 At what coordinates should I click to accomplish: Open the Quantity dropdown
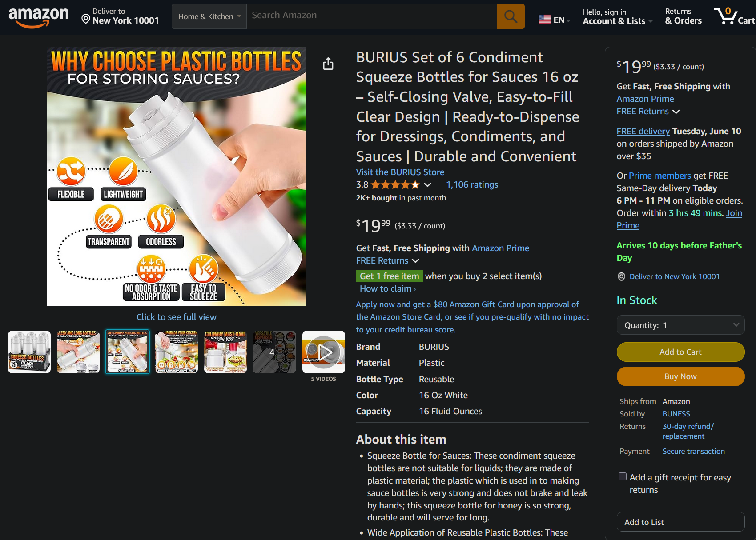(680, 325)
